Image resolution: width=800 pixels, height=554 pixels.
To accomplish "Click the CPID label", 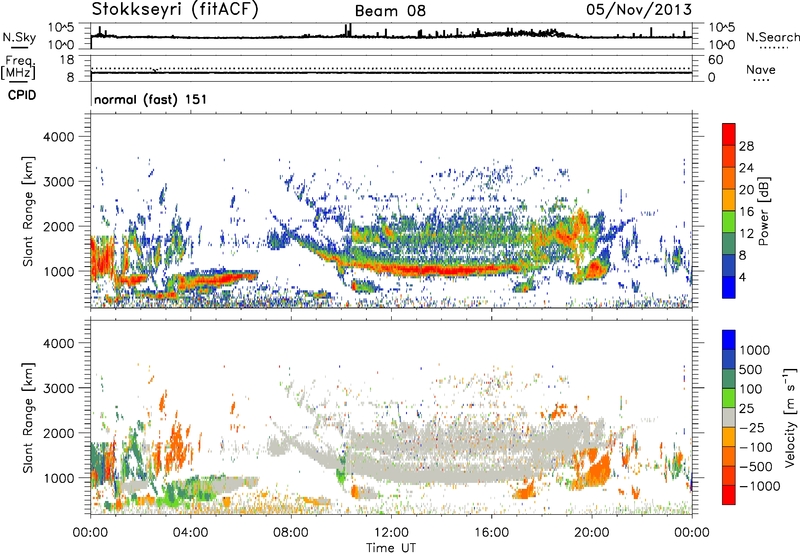I will tap(22, 95).
